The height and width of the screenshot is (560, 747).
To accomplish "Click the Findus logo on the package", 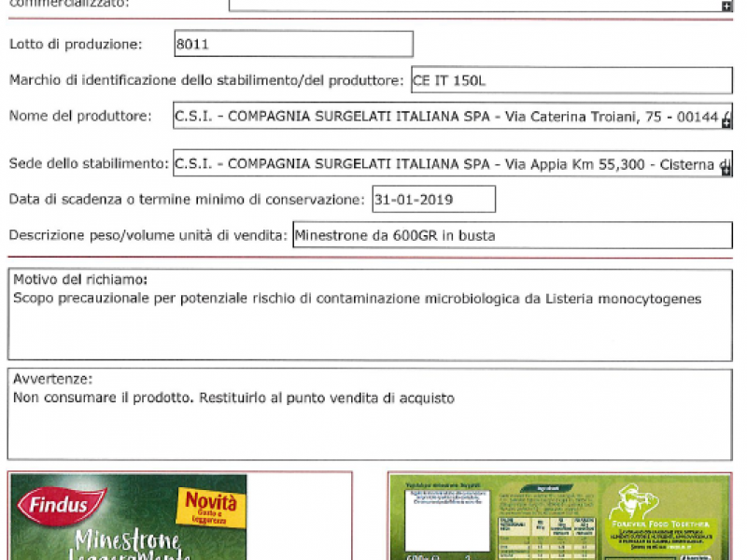I will pyautogui.click(x=61, y=505).
